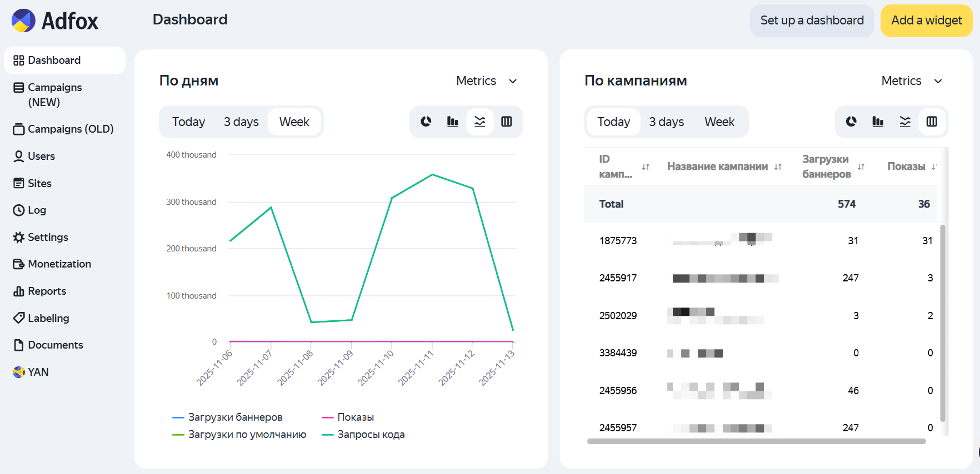Expand Metrics dropdown in По дням widget
The width and height of the screenshot is (980, 474).
[487, 81]
